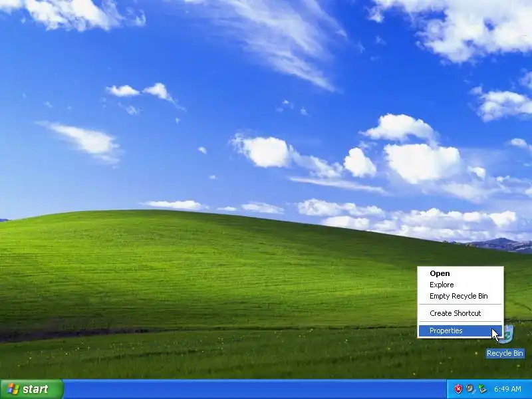
Task: Click the Recycle Bin icon label
Action: (505, 353)
